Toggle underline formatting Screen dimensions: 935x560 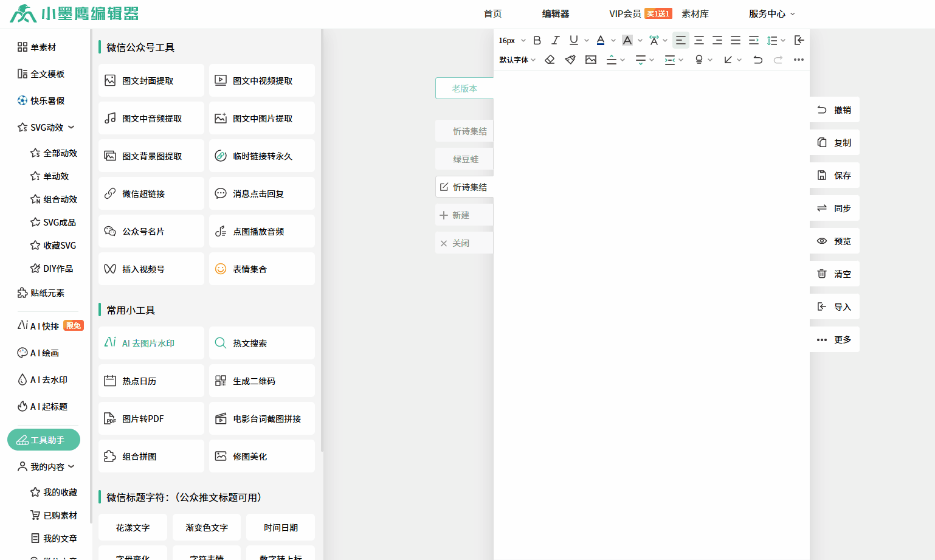pos(573,40)
